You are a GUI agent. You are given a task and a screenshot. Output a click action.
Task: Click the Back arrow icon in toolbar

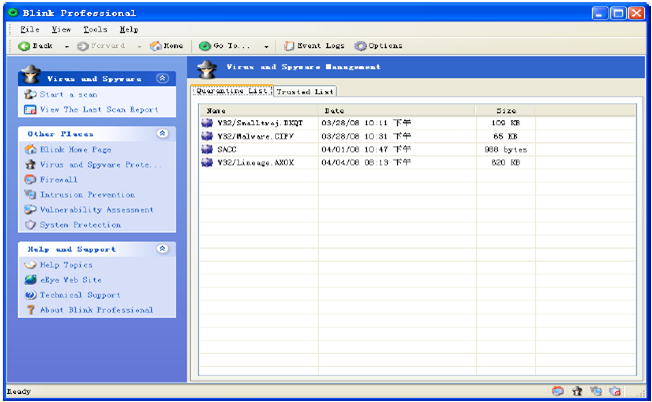[24, 46]
